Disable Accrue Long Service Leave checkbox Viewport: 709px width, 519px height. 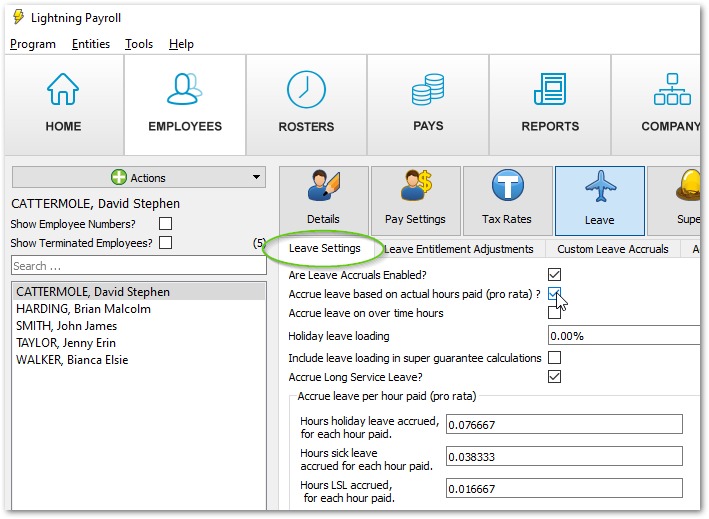coord(554,377)
